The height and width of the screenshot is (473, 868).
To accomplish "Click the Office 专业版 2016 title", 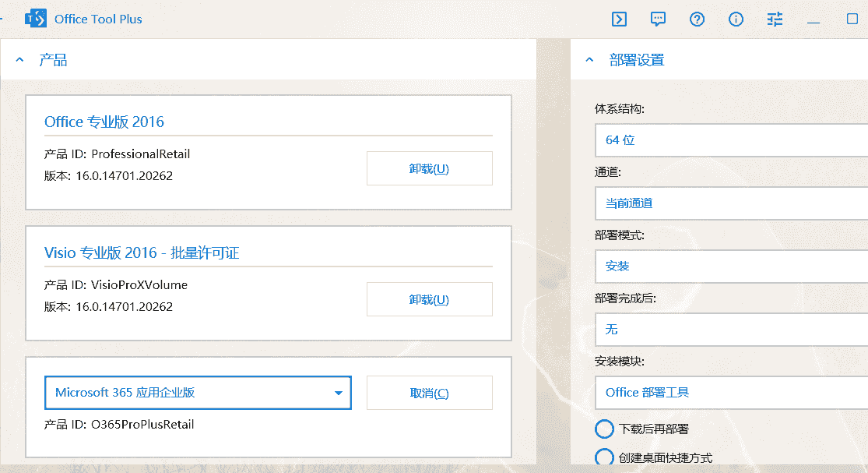I will pyautogui.click(x=104, y=122).
